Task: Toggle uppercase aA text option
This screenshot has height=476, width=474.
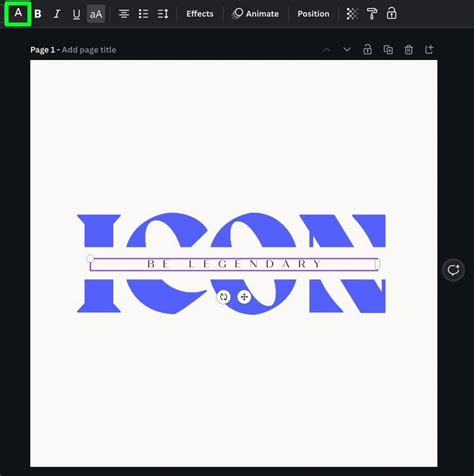Action: pos(96,14)
